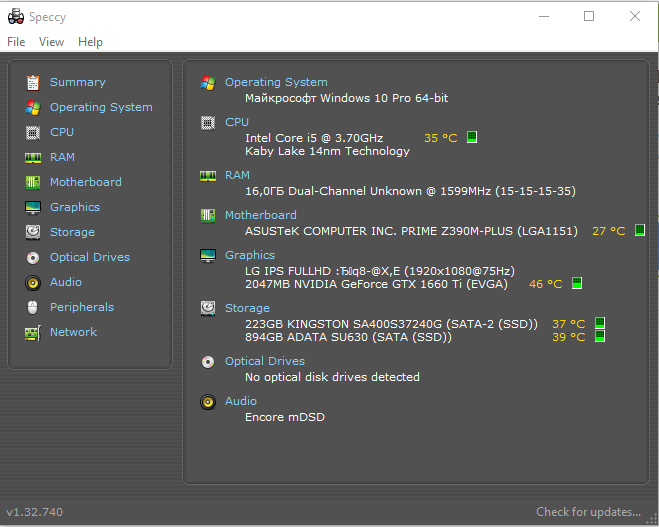
Task: Open Audio section from sidebar
Action: [x=66, y=282]
